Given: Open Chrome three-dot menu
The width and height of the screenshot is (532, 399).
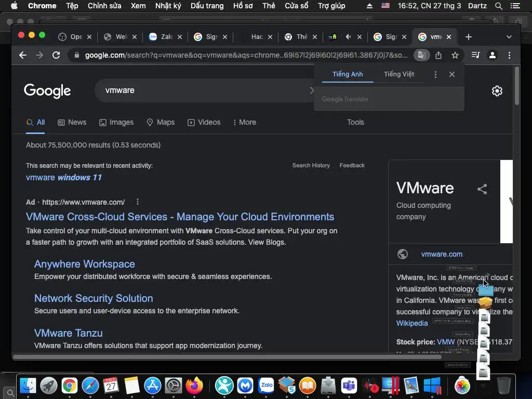Looking at the screenshot, I should pyautogui.click(x=509, y=55).
